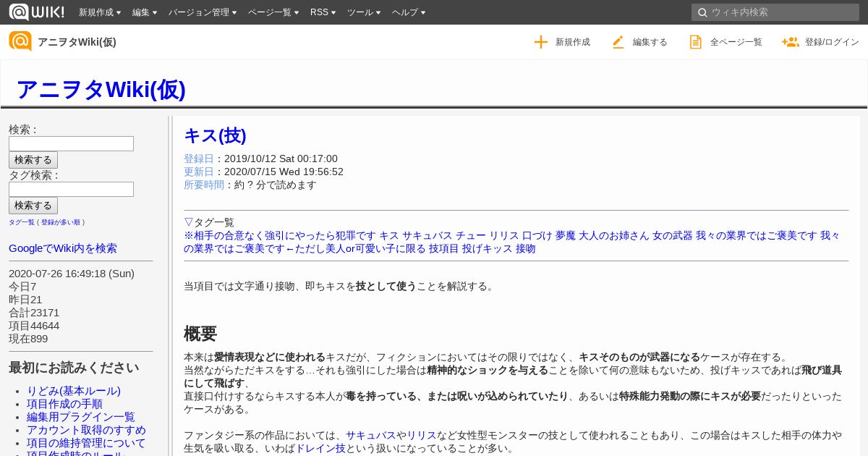Screen dimensions: 868x456
Task: Click the アニヲタWiki(仮) text beside the logo
Action: [x=77, y=42]
